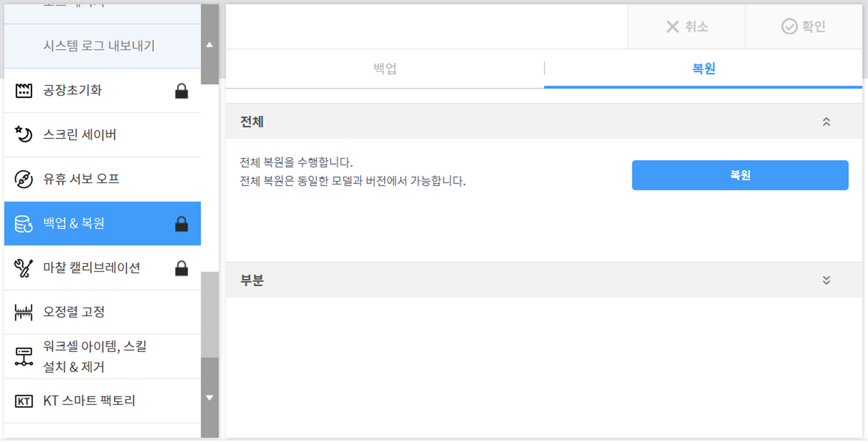Select the 복원 tab
The width and height of the screenshot is (868, 442).
click(703, 68)
